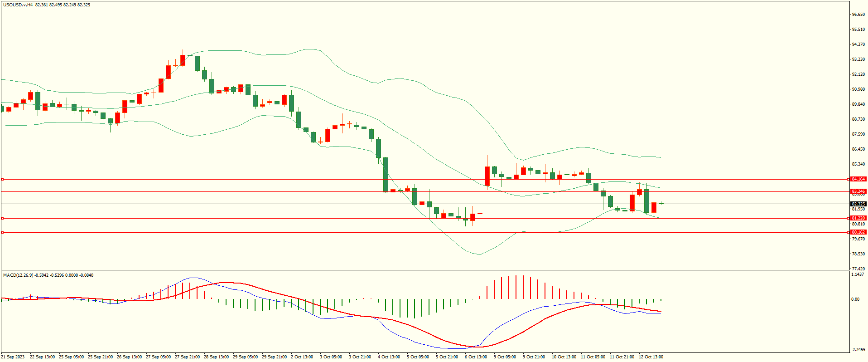Select left anchor square of 84.164 line
This screenshot has width=868, height=362.
coord(2,180)
